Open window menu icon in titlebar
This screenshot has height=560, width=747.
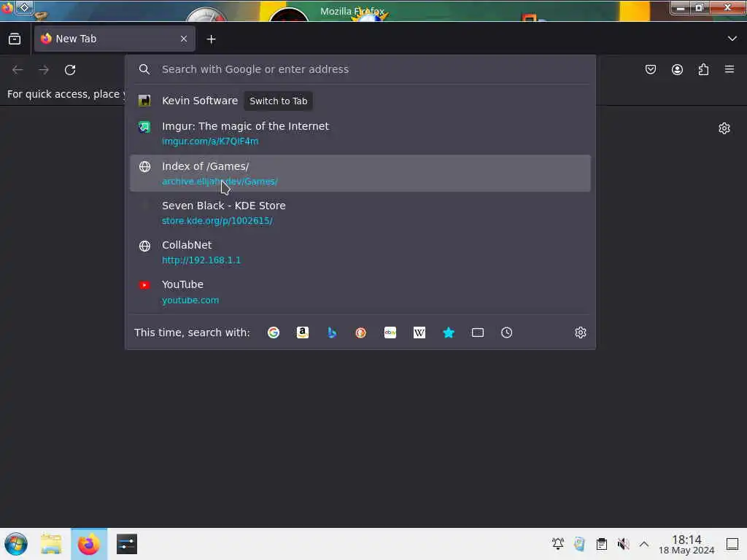pos(7,7)
